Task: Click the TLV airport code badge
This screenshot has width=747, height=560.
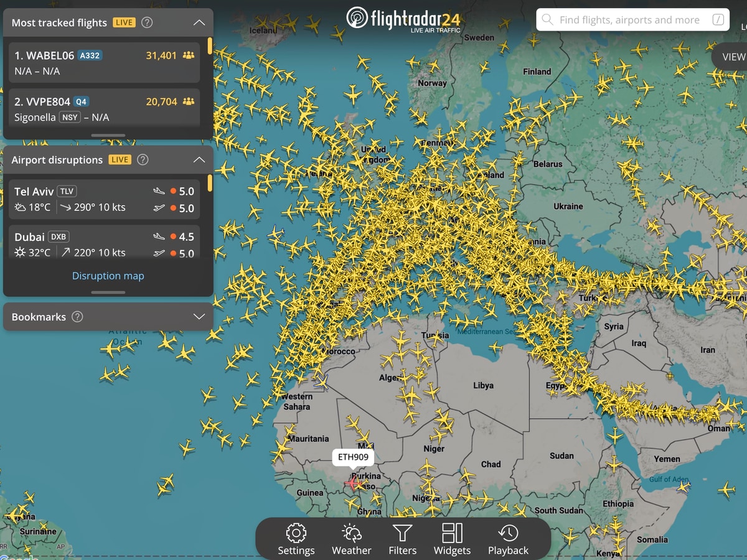Action: click(67, 191)
